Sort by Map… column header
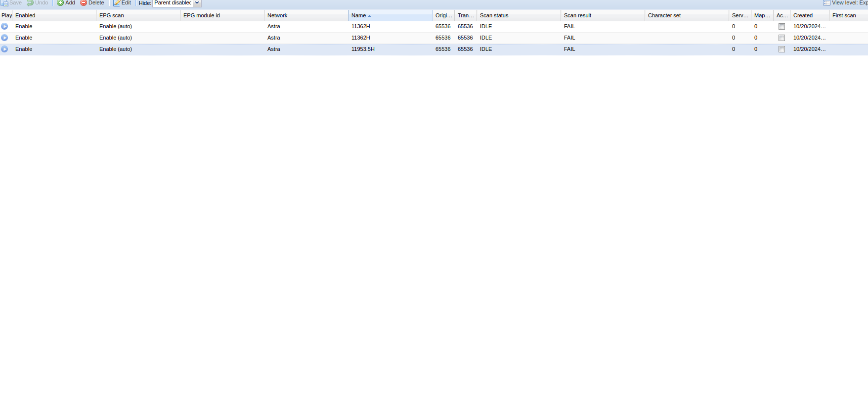The height and width of the screenshot is (398, 868). coord(763,15)
